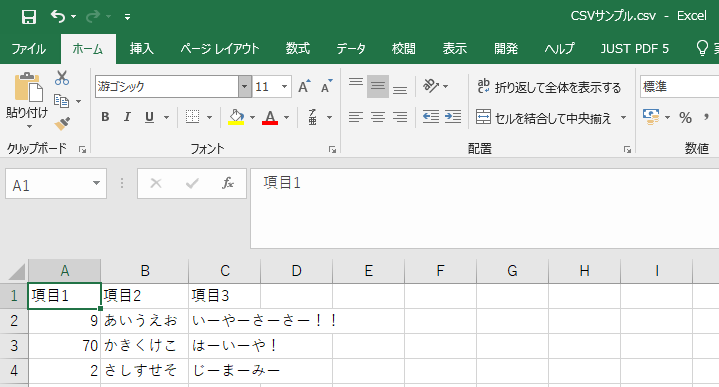719x387 pixels.
Task: Click 折り返して全体を表示する wrap text button
Action: click(549, 87)
